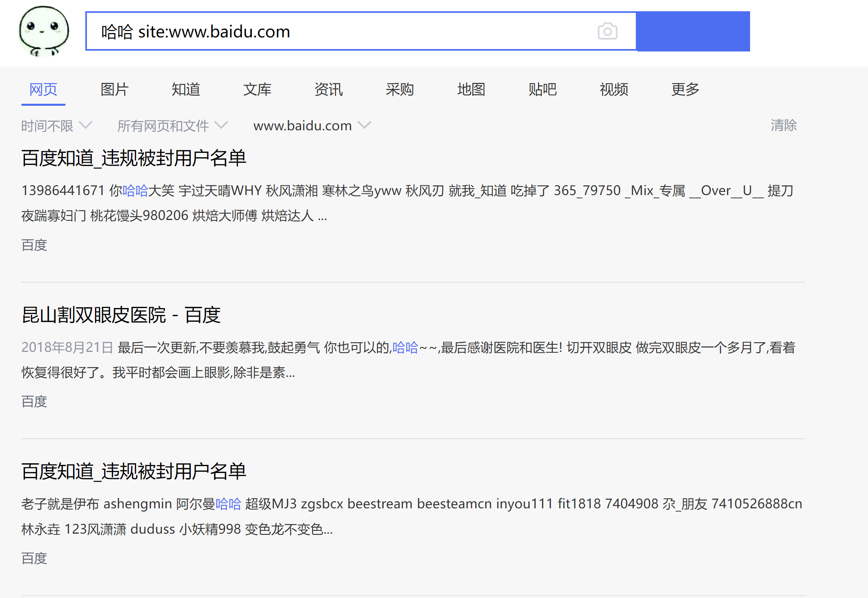
Task: Open first 百度知道_违规被封用户名单 result
Action: (x=134, y=158)
